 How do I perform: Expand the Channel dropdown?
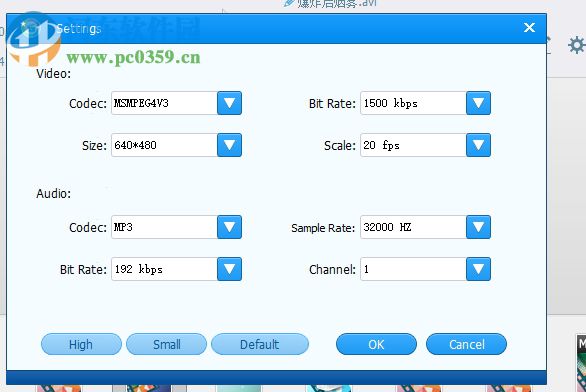478,269
